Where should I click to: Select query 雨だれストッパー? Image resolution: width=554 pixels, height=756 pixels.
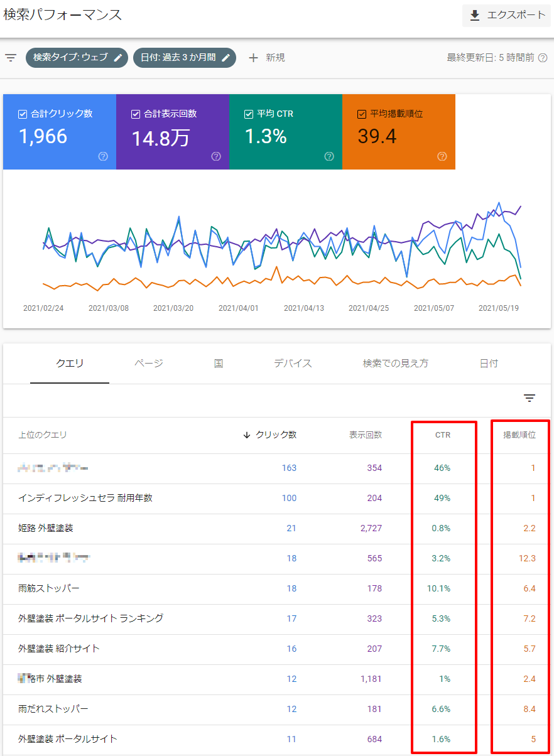[x=53, y=709]
